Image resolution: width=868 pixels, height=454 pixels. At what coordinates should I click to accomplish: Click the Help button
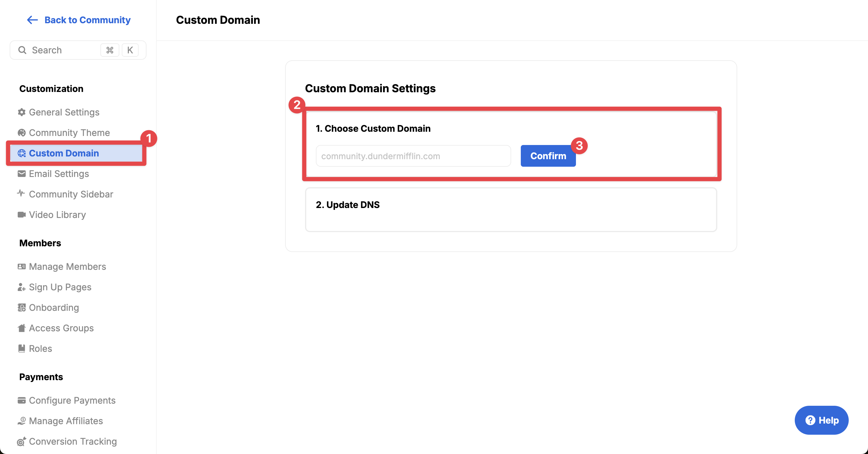pos(822,420)
